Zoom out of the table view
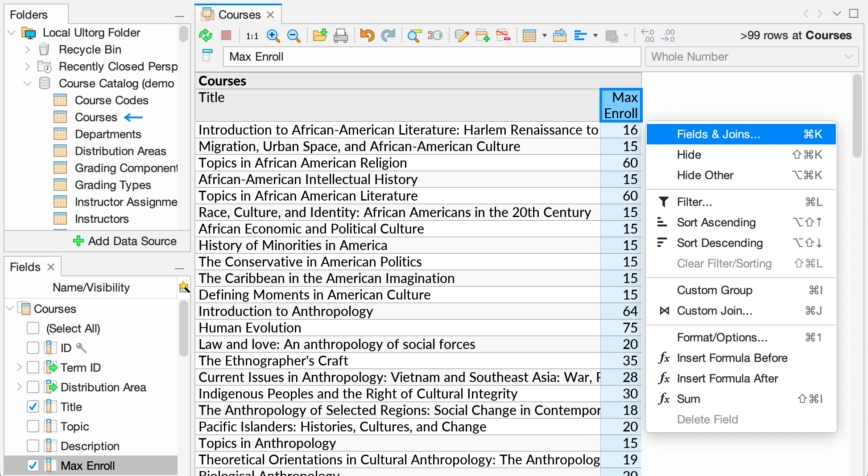Viewport: 868px width, 476px height. pos(293,35)
